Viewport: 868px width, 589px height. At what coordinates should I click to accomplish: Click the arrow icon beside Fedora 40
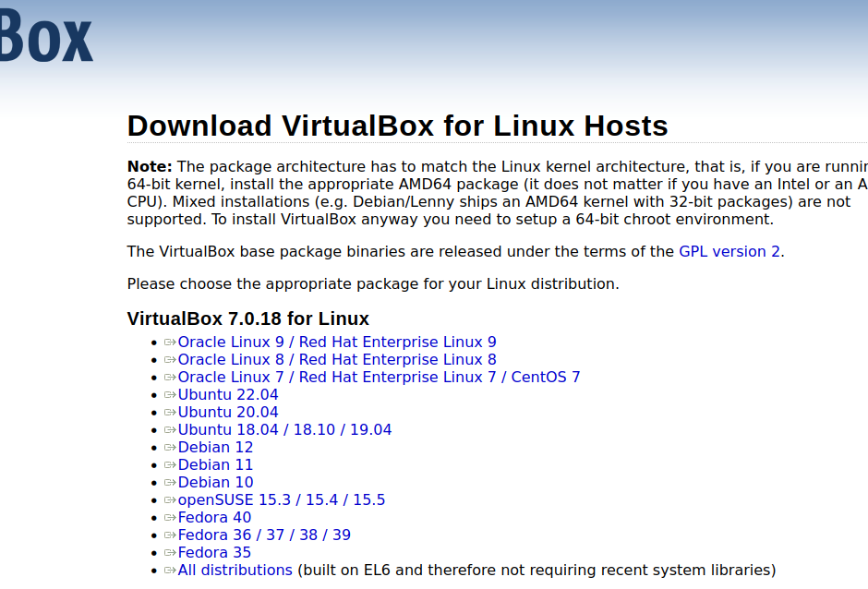click(x=170, y=518)
